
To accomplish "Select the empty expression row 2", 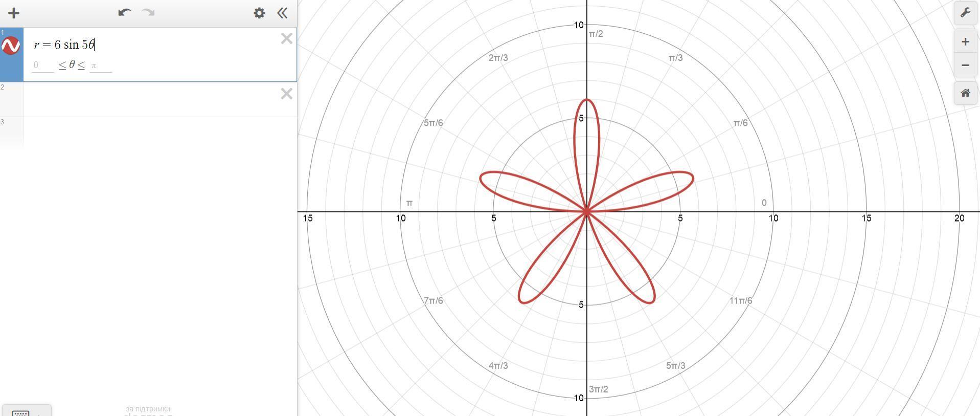I will (159, 99).
